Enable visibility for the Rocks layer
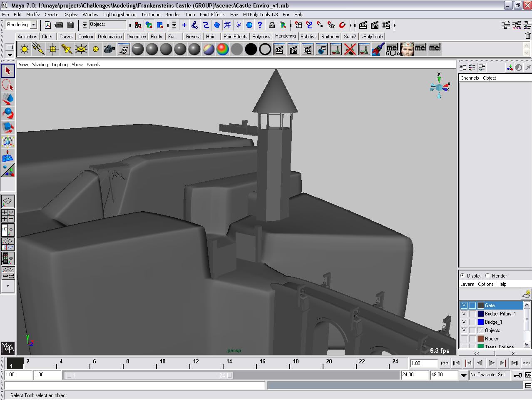This screenshot has height=400, width=532. (464, 339)
